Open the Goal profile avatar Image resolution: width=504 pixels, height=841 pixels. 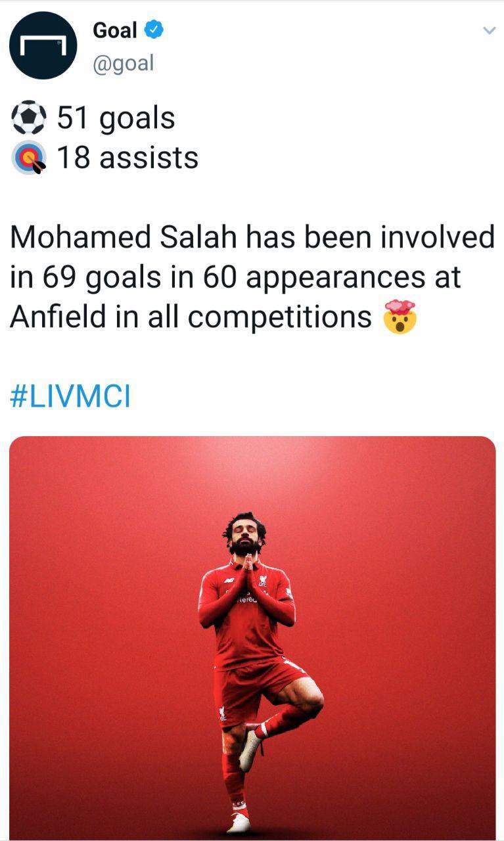(43, 45)
